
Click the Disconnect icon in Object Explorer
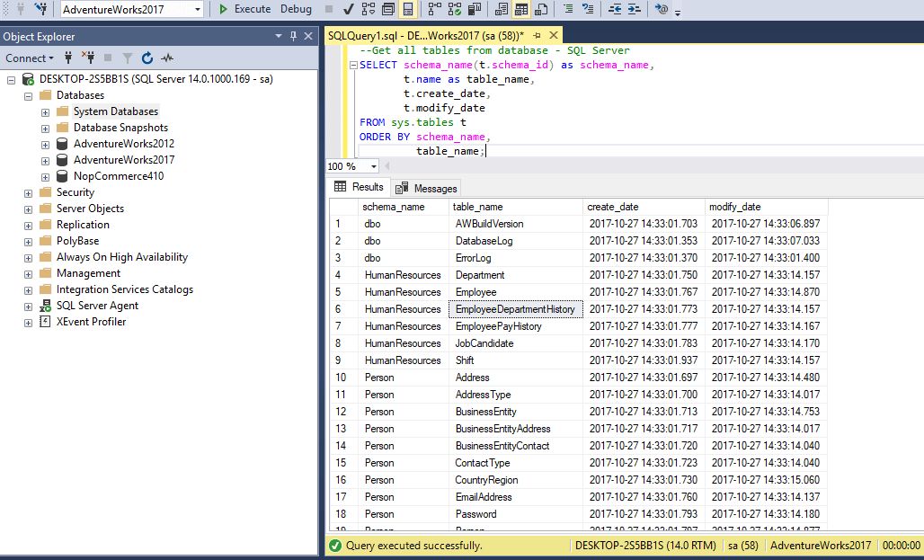(90, 58)
